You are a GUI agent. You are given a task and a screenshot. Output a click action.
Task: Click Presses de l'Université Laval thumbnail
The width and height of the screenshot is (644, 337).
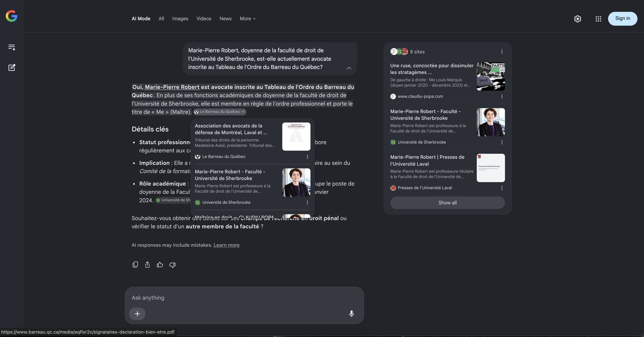click(x=491, y=168)
